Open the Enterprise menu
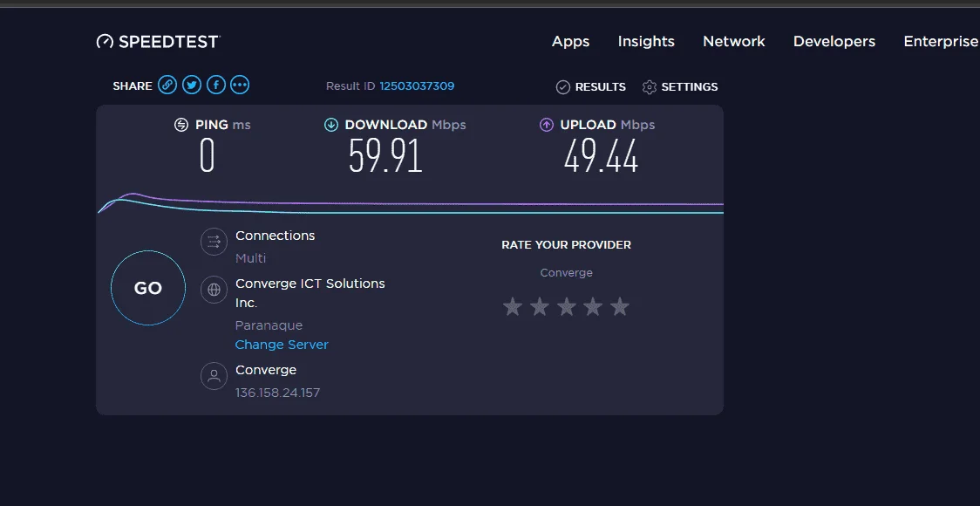980x506 pixels. coord(942,42)
